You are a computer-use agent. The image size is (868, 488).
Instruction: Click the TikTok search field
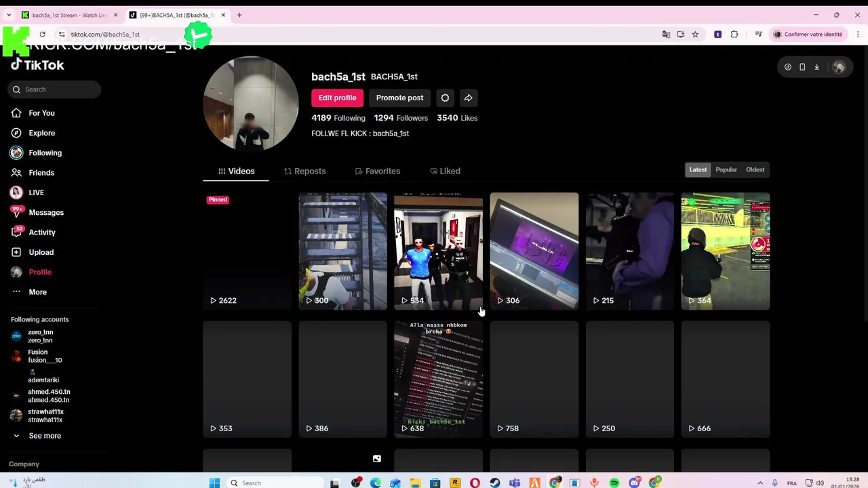click(x=54, y=89)
